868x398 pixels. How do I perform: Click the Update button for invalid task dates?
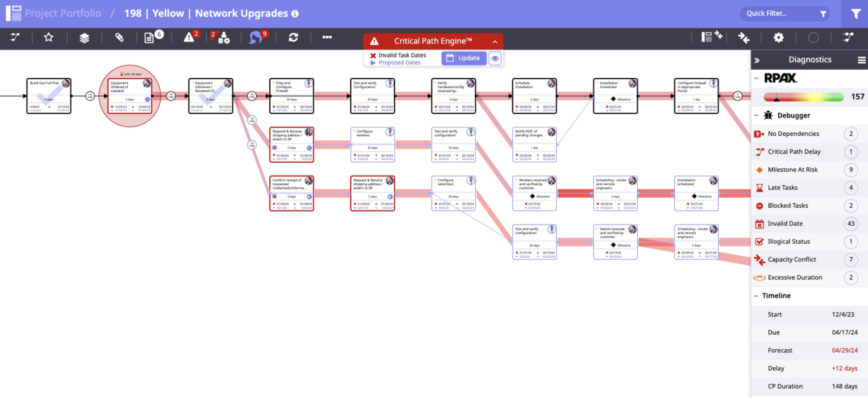click(x=464, y=58)
